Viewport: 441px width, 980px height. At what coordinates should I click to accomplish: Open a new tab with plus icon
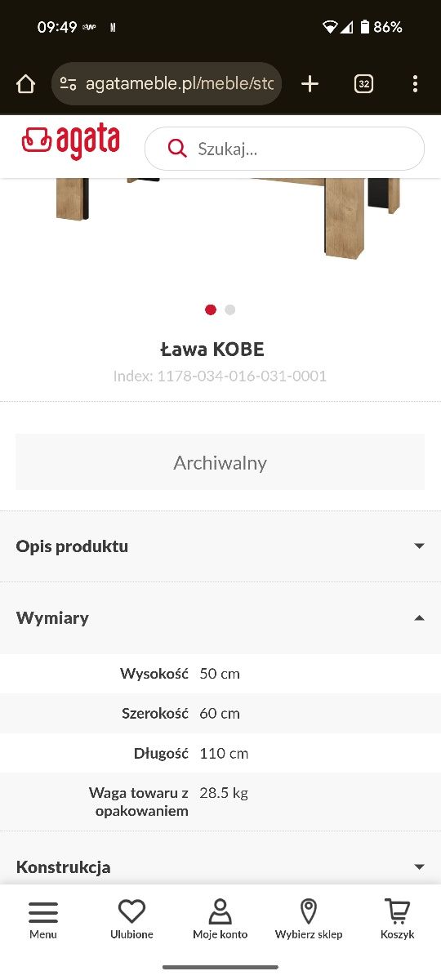click(310, 84)
